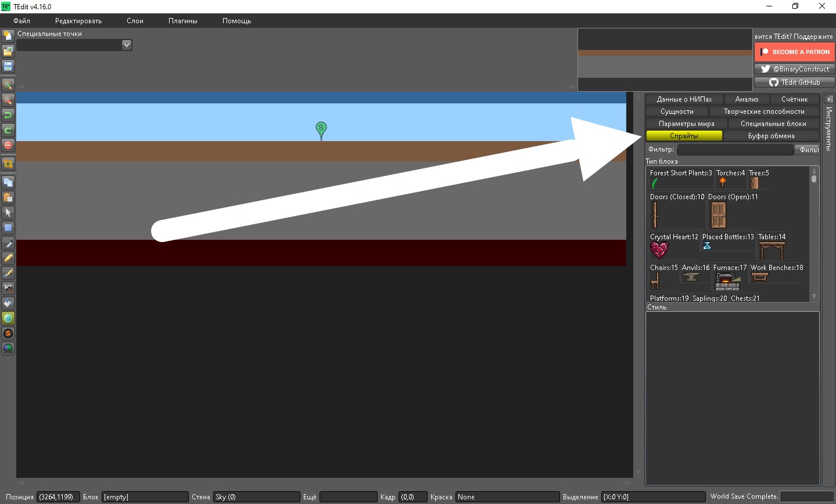Select the Morph tool icon at the toolbar bottom
Screen dimensions: 836x504
[x=8, y=348]
